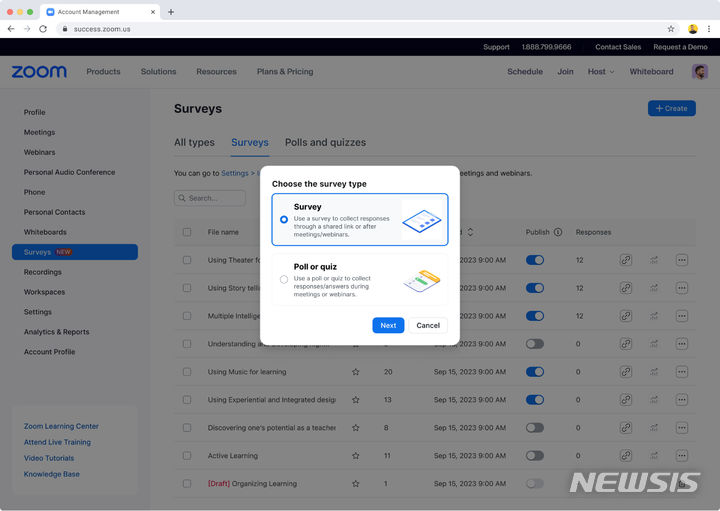The height and width of the screenshot is (511, 720).
Task: Check the box for Active Learning row
Action: [x=187, y=456]
